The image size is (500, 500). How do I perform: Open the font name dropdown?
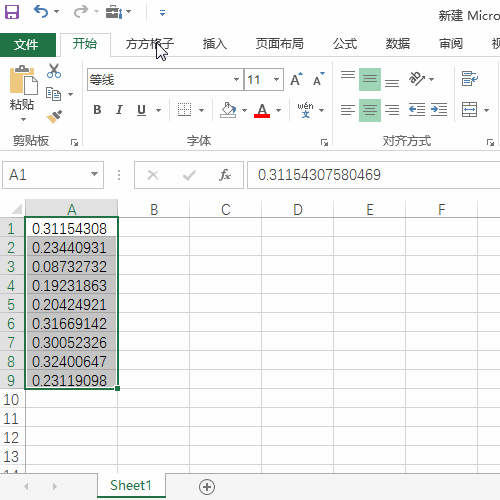coord(236,79)
